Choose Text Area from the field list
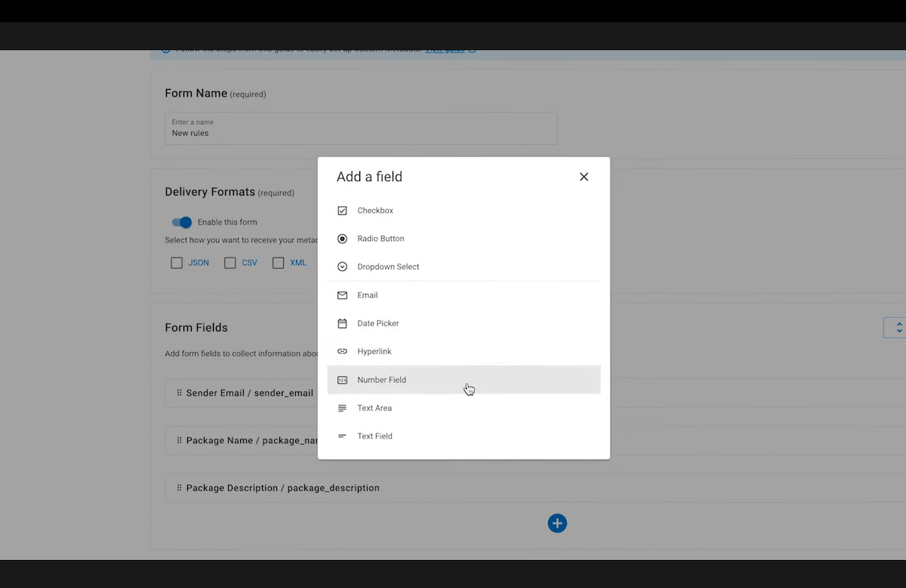 coord(464,408)
